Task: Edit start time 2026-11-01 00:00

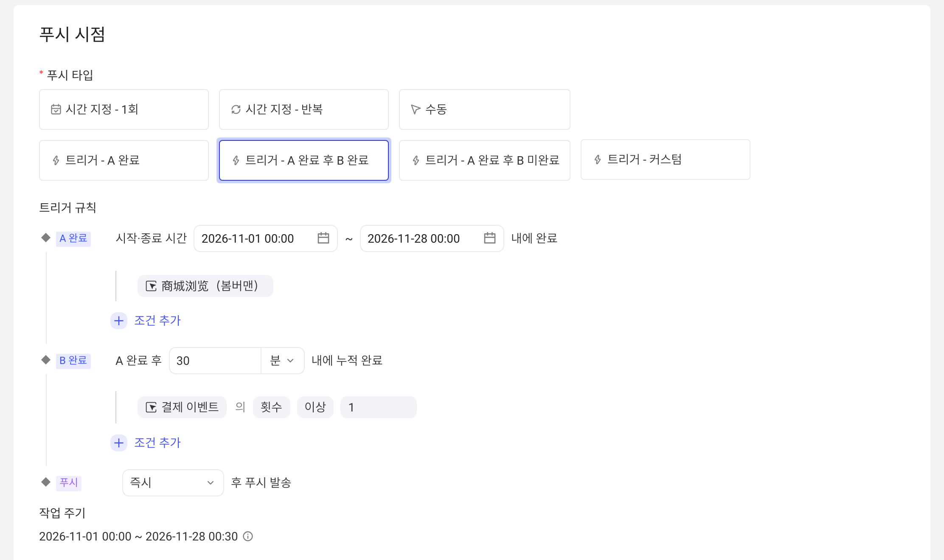Action: click(x=265, y=238)
